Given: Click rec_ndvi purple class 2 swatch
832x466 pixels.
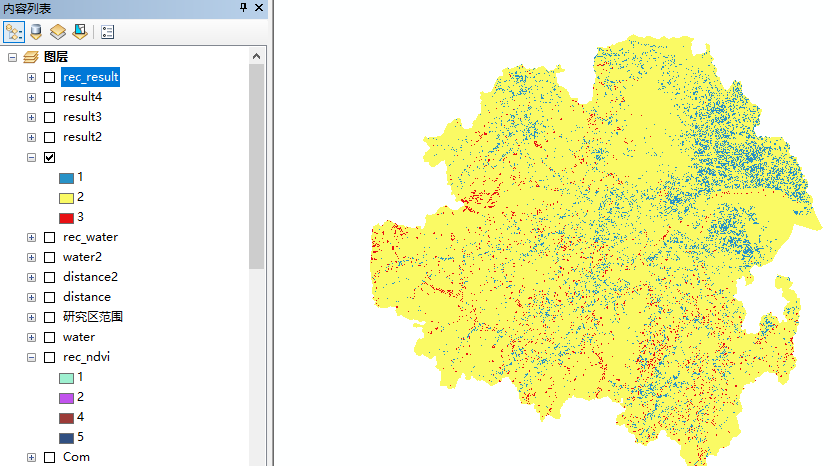Looking at the screenshot, I should (66, 398).
